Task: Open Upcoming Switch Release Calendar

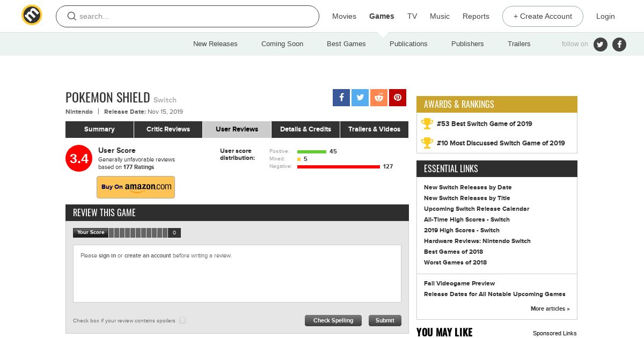Action: pos(477,209)
